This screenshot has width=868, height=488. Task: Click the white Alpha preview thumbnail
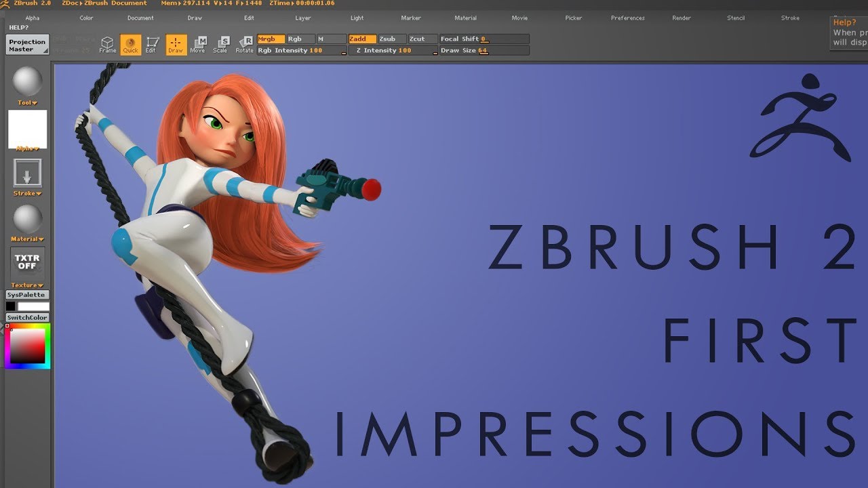[x=27, y=127]
